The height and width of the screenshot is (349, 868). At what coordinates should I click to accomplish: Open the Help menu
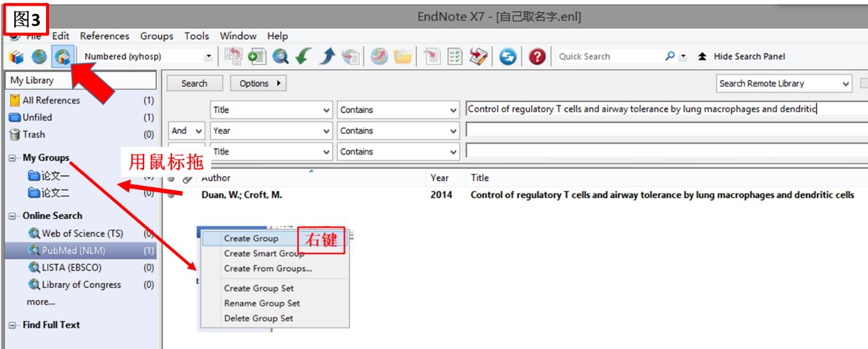[x=278, y=36]
